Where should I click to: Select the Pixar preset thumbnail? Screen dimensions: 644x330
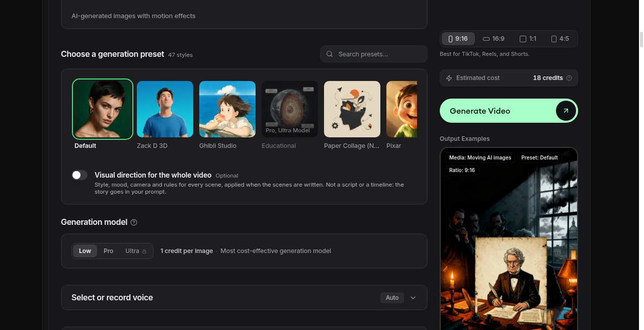coord(401,109)
